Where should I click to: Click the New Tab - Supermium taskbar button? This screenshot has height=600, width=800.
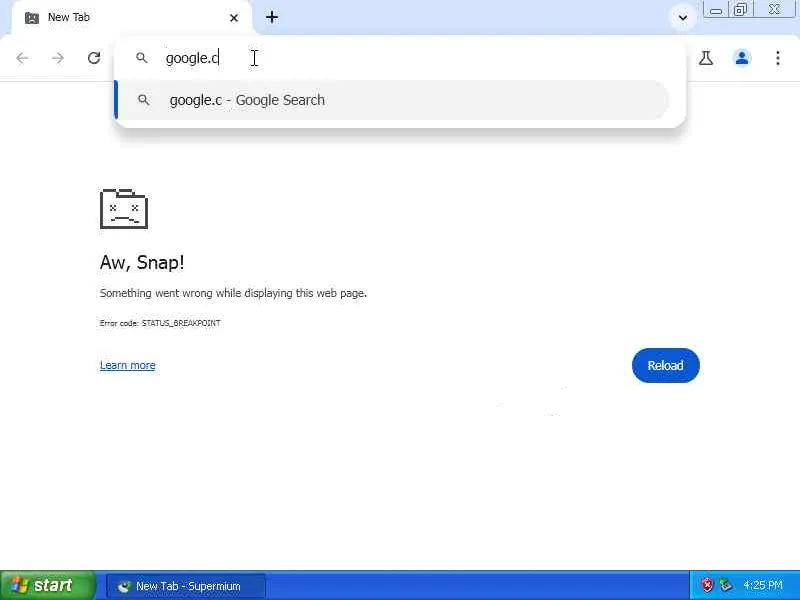186,586
